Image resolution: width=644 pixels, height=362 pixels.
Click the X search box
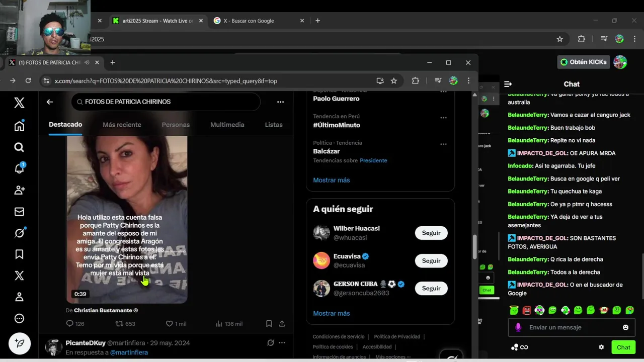[166, 102]
